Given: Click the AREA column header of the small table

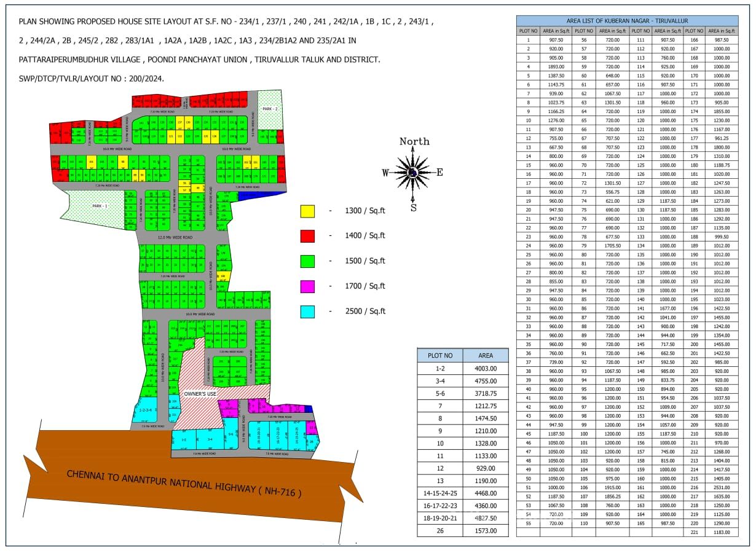Looking at the screenshot, I should 486,355.
